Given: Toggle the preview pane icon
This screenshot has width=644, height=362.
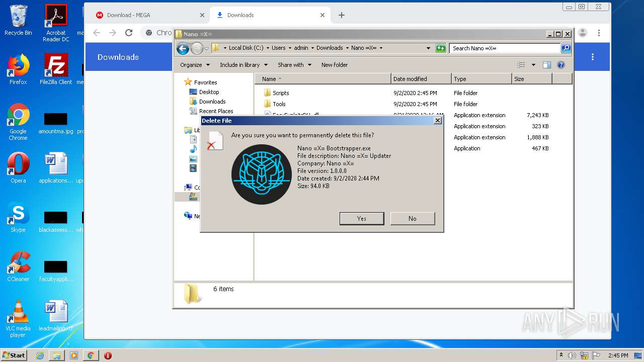Looking at the screenshot, I should [x=547, y=65].
